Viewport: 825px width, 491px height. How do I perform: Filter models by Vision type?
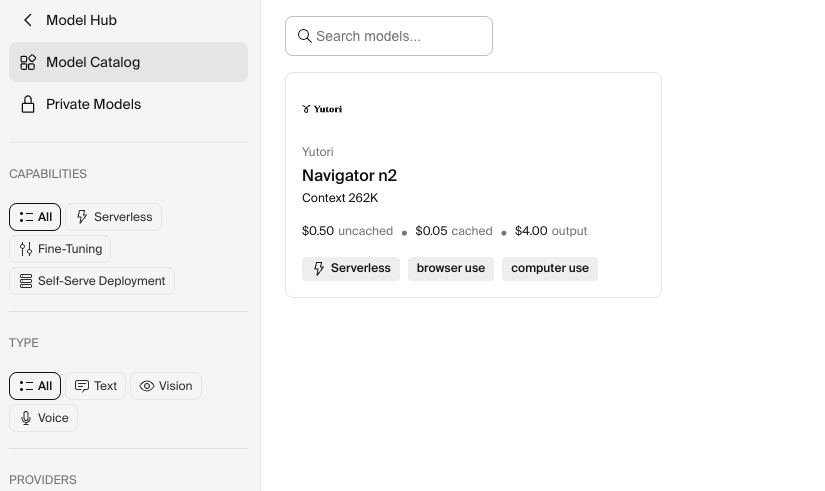click(166, 386)
